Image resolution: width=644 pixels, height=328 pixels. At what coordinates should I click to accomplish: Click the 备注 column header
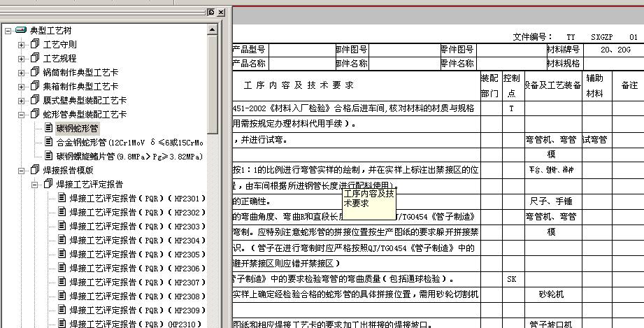(x=629, y=85)
